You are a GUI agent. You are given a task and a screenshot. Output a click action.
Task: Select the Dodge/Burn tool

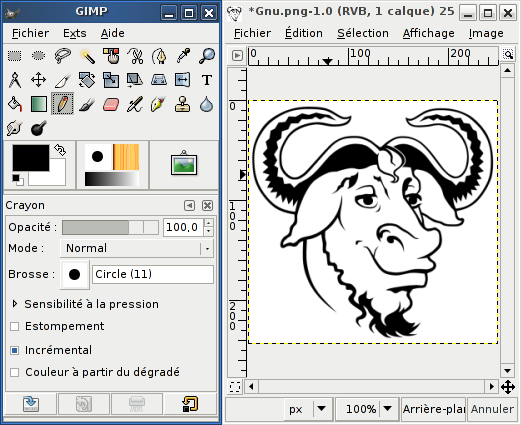tap(38, 128)
